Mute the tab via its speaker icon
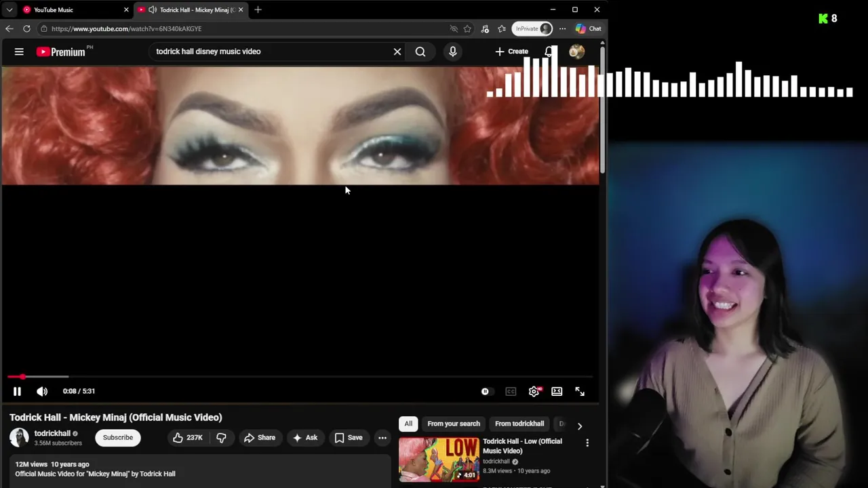Viewport: 868px width, 488px height. point(153,9)
